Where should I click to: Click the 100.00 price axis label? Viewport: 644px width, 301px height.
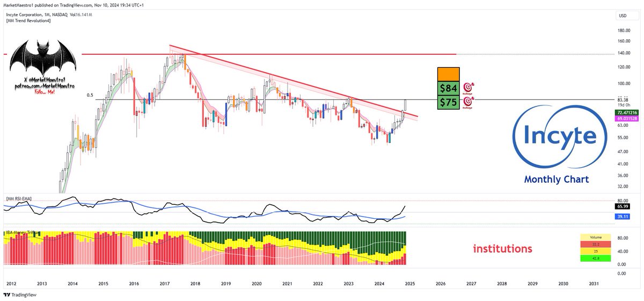pyautogui.click(x=624, y=84)
